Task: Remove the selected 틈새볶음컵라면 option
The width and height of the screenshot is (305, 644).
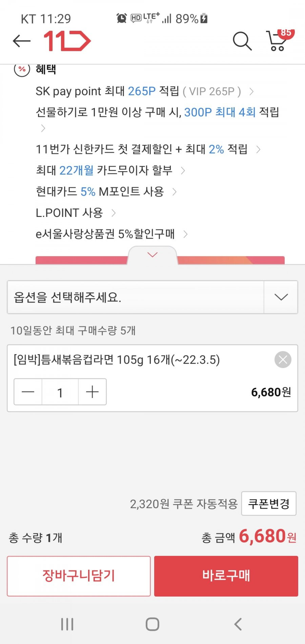Action: point(283,360)
